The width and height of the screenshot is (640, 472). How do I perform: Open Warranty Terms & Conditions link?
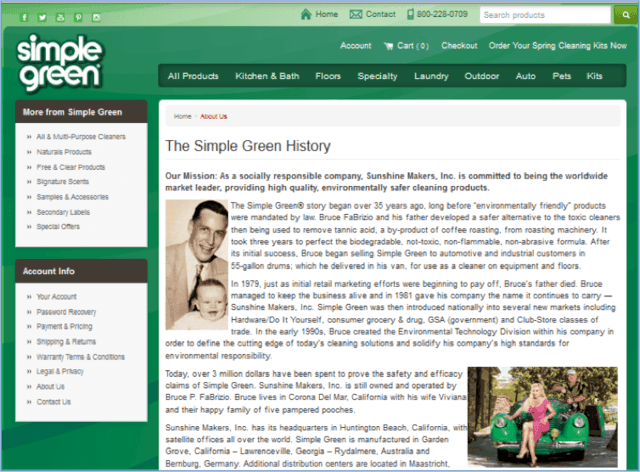pos(80,357)
